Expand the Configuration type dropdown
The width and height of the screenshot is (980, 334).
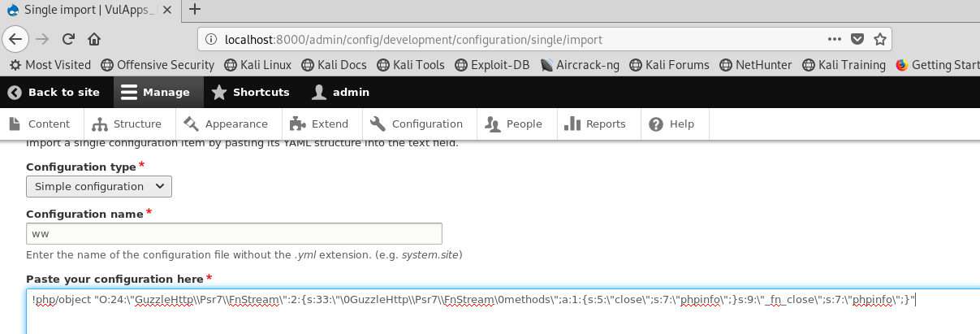coord(99,186)
